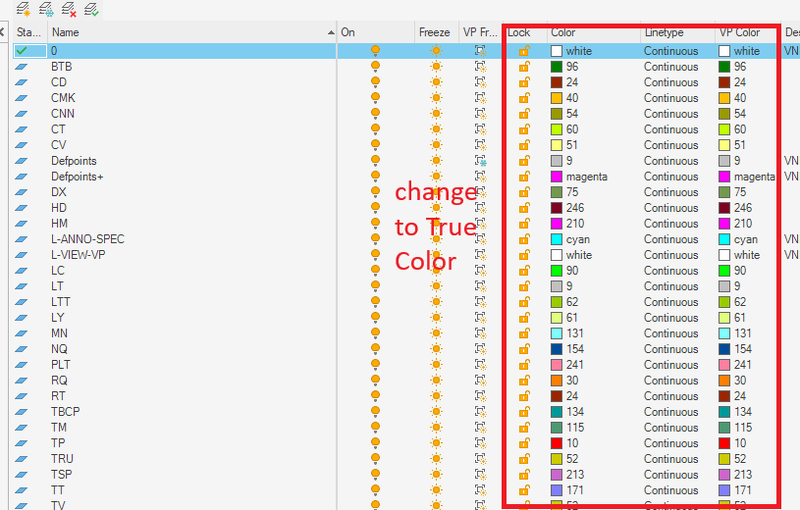Lock layer BTB padlock icon
The width and height of the screenshot is (800, 510).
[x=524, y=66]
